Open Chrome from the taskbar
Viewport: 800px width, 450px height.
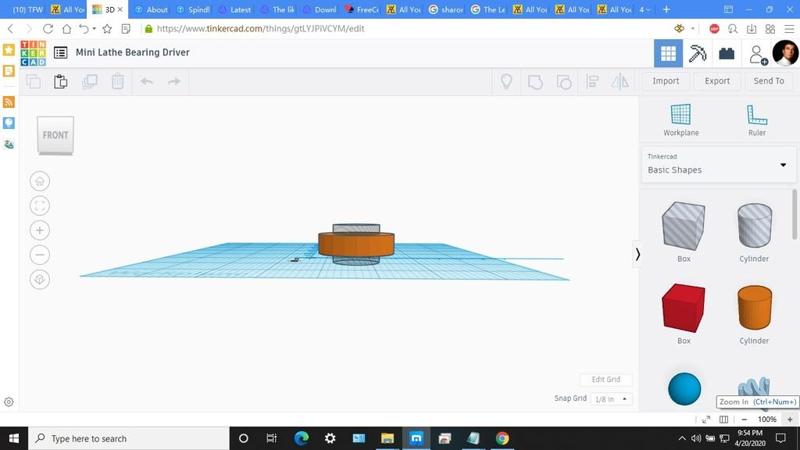(502, 438)
